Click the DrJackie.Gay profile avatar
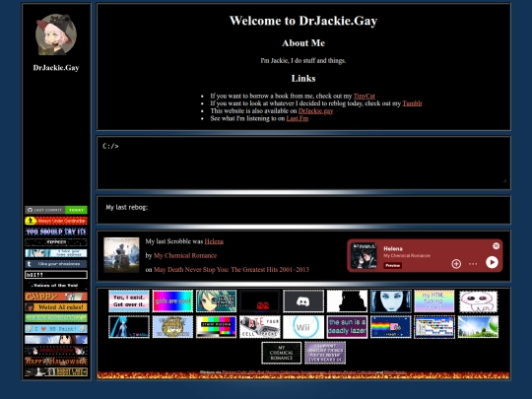 56,34
